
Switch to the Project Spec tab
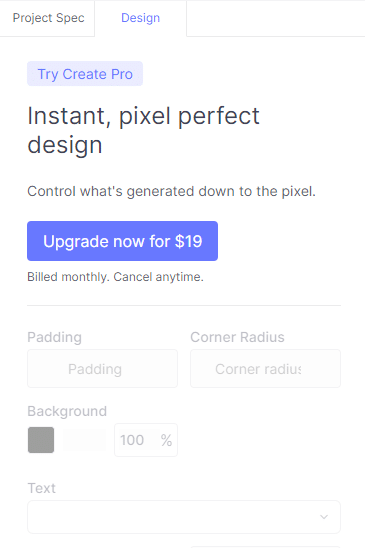[48, 18]
